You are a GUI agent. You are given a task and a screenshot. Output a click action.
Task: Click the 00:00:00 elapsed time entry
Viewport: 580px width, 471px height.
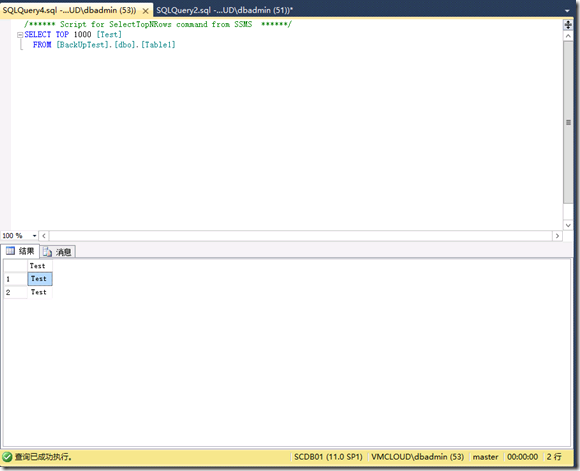(522, 457)
